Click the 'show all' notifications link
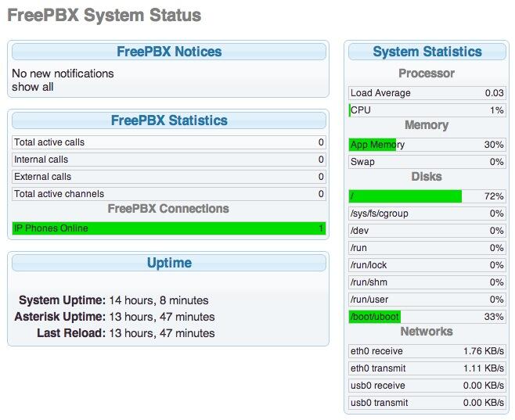515x420 pixels. [x=33, y=87]
